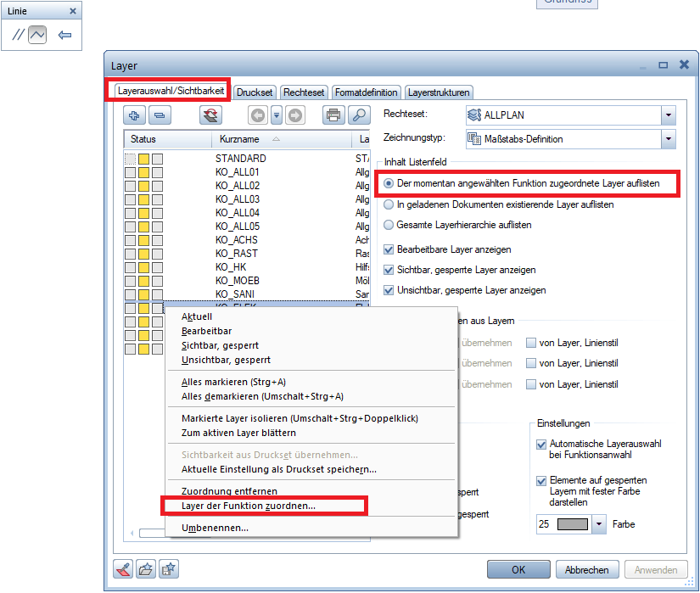
Task: Select 'Gesamte Layerhierarchie auflisten' radio button
Action: 389,225
